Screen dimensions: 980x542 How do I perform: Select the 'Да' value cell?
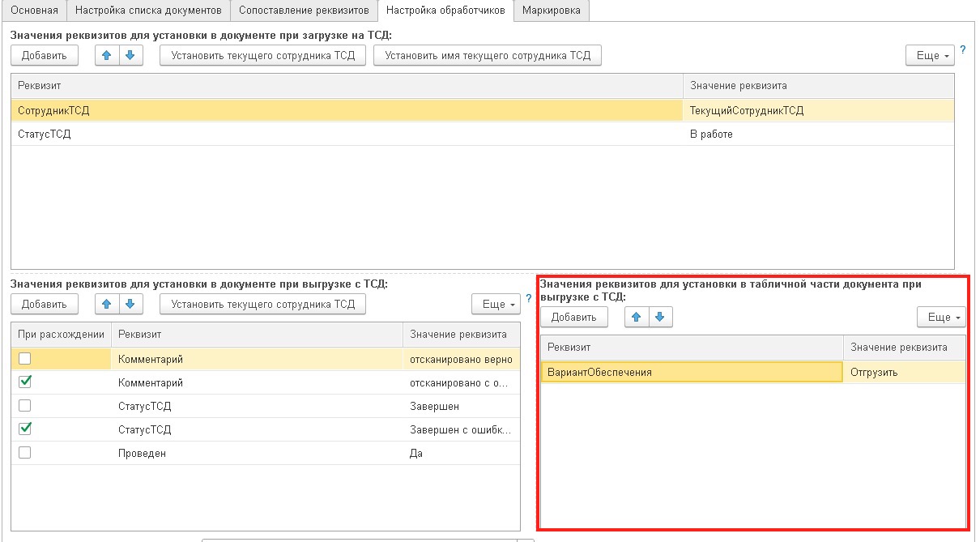pos(461,454)
